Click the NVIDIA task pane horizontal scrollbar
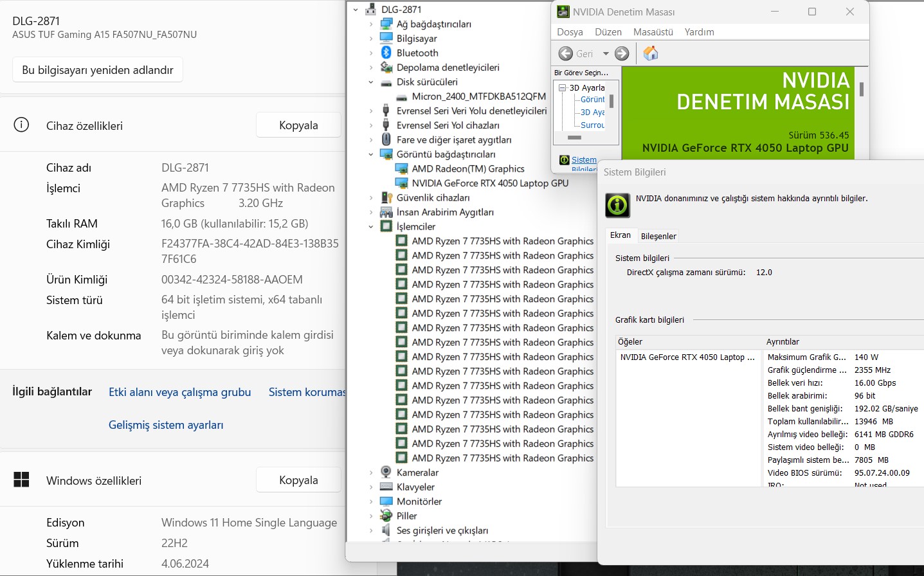Image resolution: width=924 pixels, height=576 pixels. [x=574, y=138]
